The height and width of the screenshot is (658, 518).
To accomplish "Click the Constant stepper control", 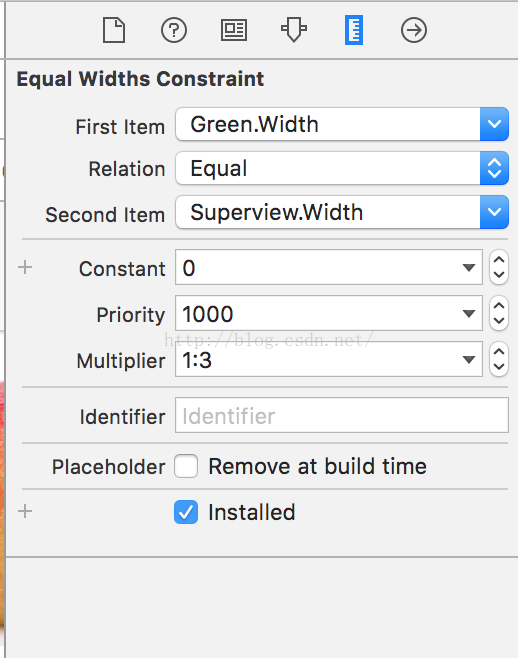I will (499, 267).
